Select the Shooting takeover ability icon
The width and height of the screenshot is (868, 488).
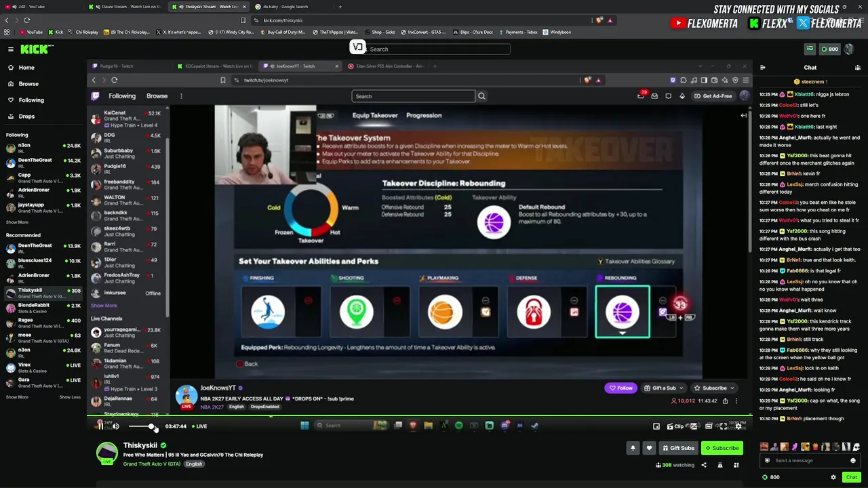357,312
